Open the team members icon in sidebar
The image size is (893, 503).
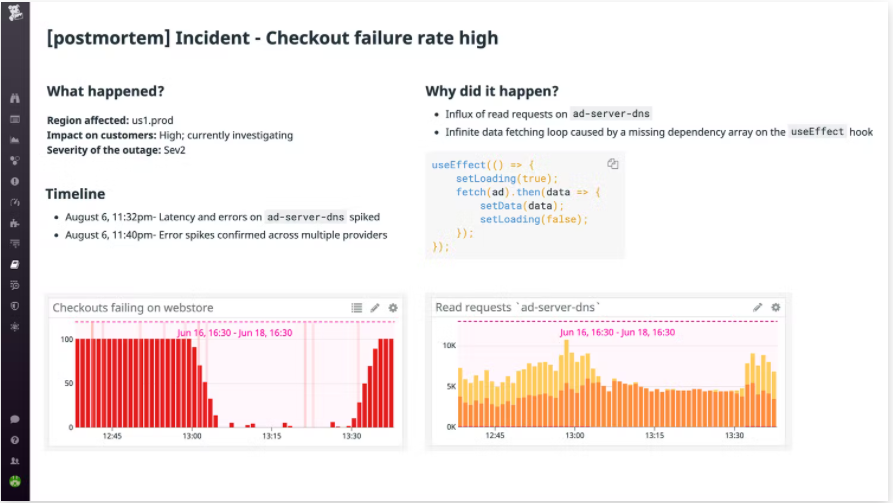[15, 461]
